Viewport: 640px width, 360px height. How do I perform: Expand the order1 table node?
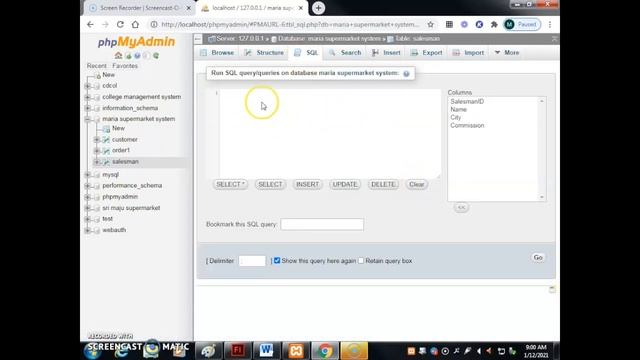[97, 151]
